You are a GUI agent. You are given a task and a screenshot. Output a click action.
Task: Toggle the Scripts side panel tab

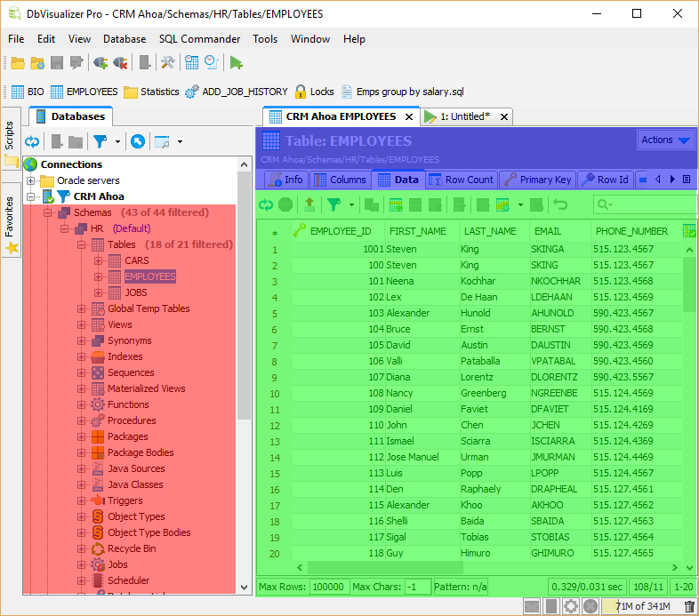(x=10, y=135)
